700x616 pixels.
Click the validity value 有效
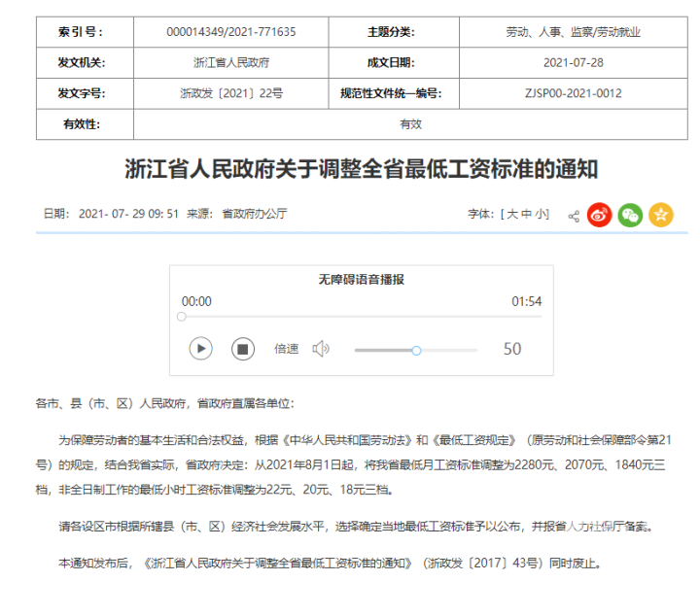coord(410,124)
